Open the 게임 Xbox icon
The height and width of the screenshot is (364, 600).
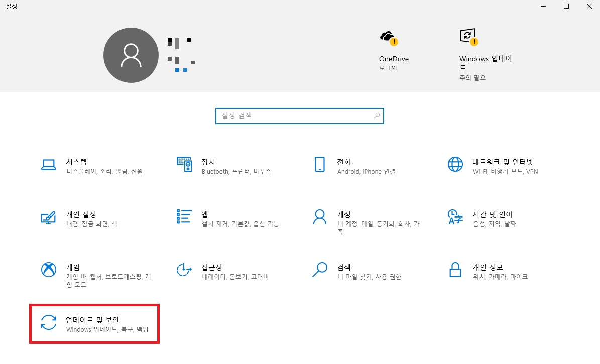[x=49, y=270]
